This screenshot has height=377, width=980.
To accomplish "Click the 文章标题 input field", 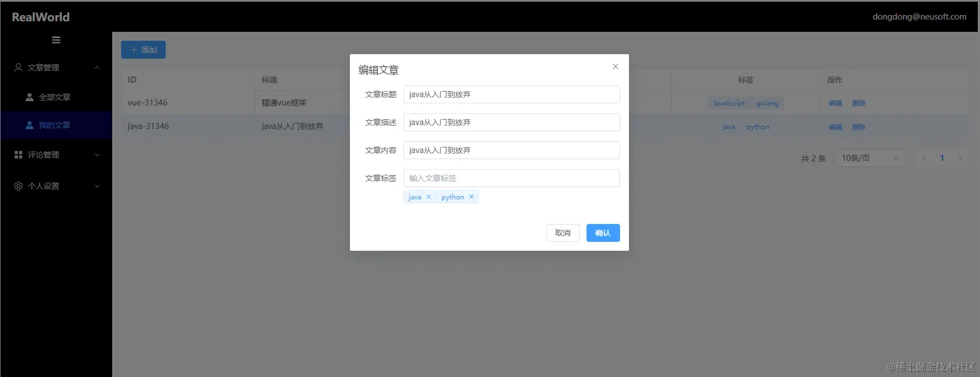I will click(x=511, y=94).
